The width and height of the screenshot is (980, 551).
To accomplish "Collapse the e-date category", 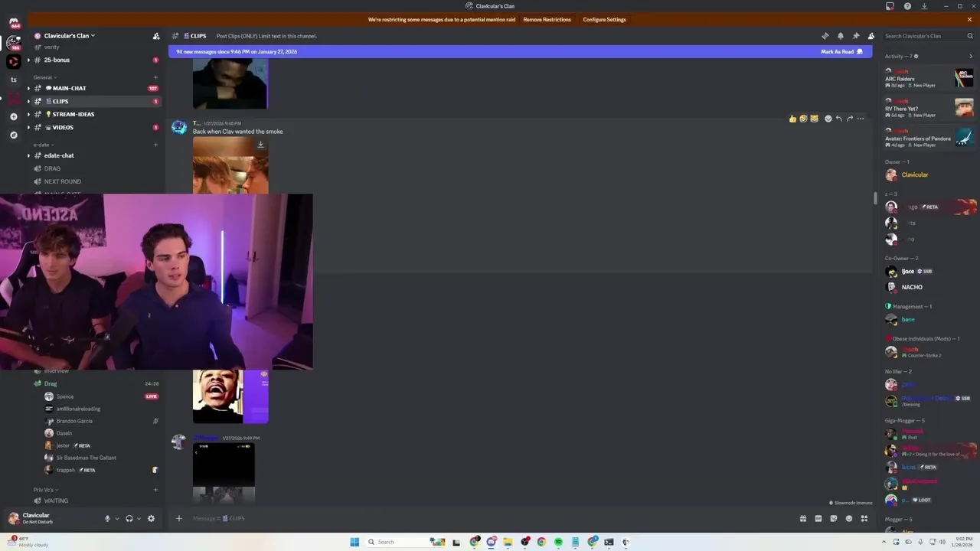I will (44, 145).
